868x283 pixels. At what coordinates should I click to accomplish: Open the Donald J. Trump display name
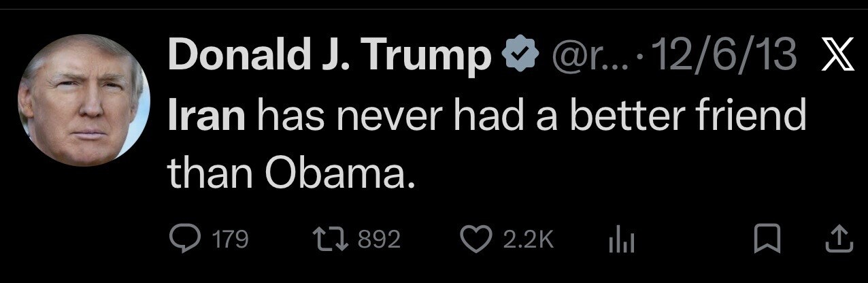(x=330, y=57)
